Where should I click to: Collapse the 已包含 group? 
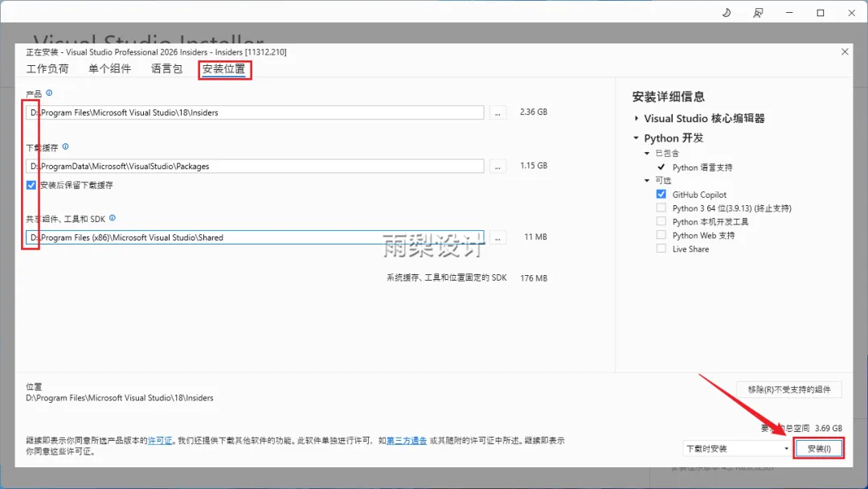pyautogui.click(x=646, y=154)
